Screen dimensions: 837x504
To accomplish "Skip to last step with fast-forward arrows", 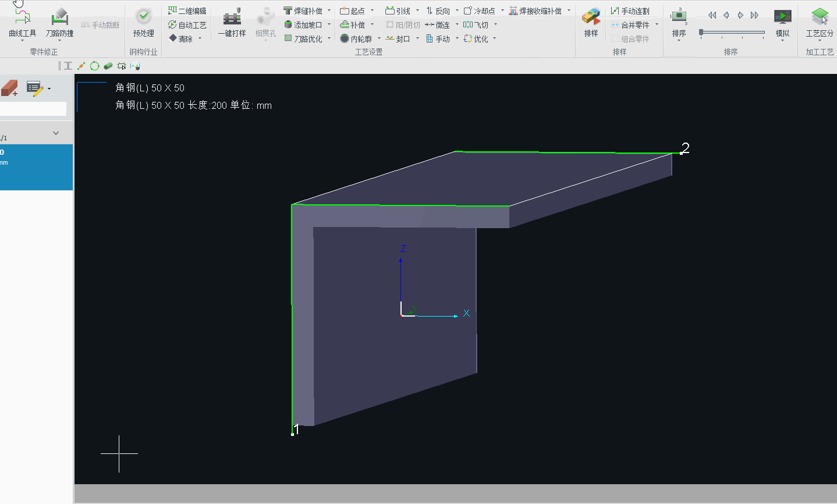I will point(755,15).
